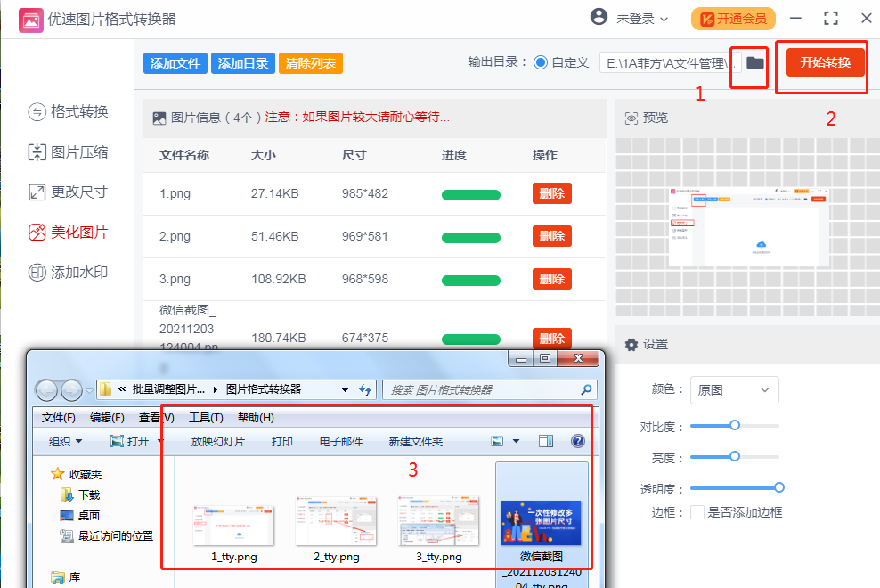
Task: Select 格式转换 in sidebar
Action: pos(68,111)
